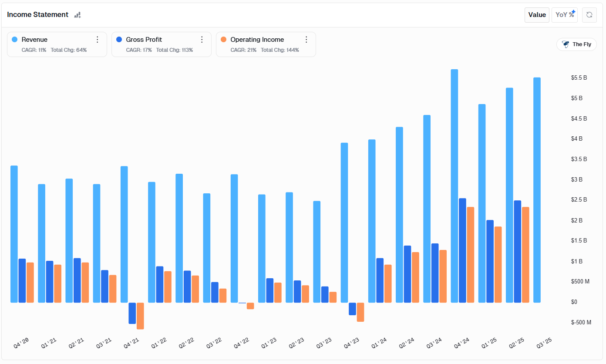Viewport: 606px width, 364px height.
Task: Click The Fly bug logo icon
Action: point(566,44)
